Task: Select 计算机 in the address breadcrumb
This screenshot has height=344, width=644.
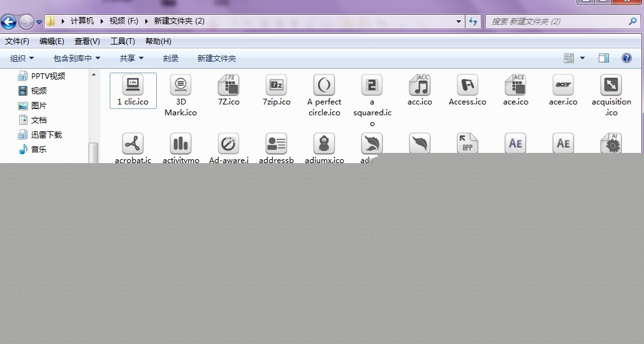Action: (x=82, y=21)
